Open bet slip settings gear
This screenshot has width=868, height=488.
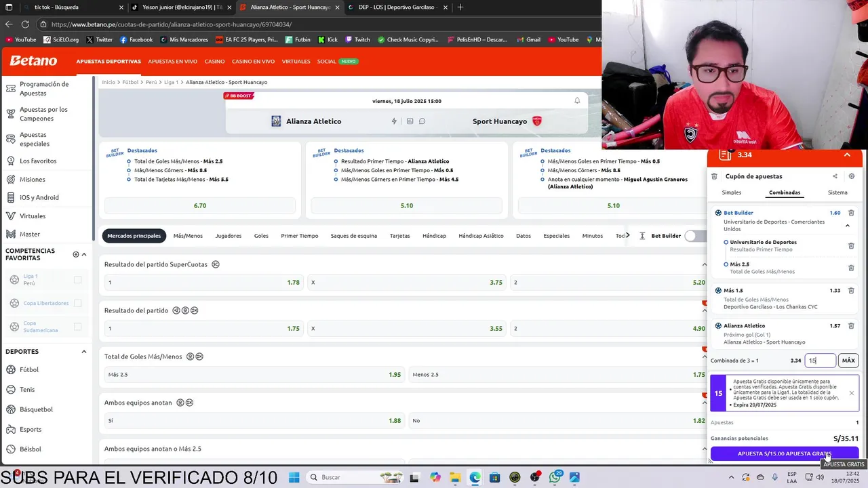coord(852,176)
